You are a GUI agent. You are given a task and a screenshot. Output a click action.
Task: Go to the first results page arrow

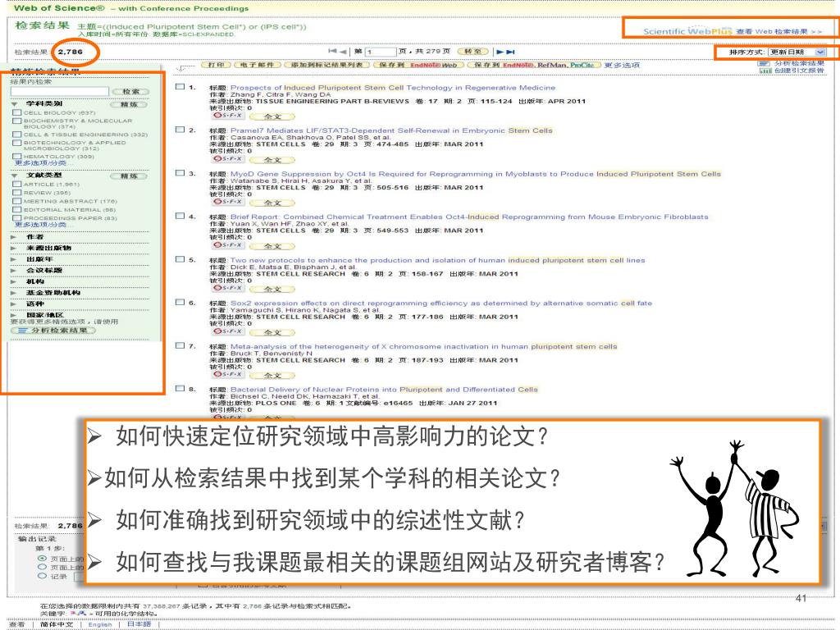click(332, 52)
